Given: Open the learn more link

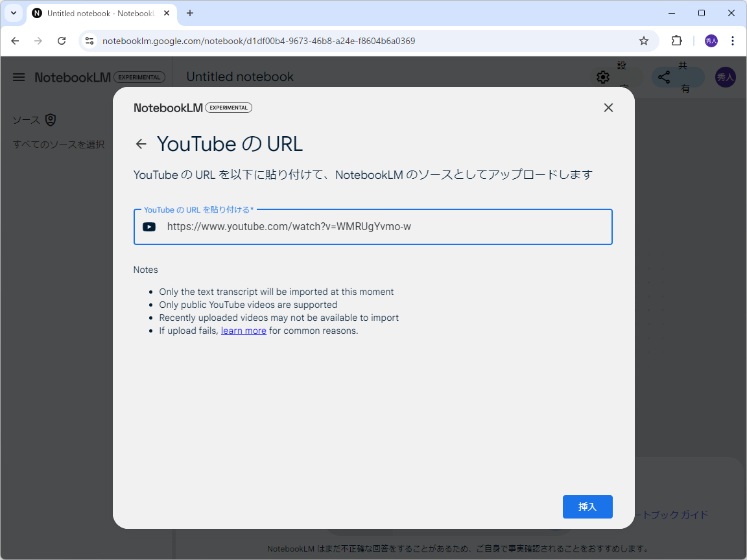Looking at the screenshot, I should 243,331.
